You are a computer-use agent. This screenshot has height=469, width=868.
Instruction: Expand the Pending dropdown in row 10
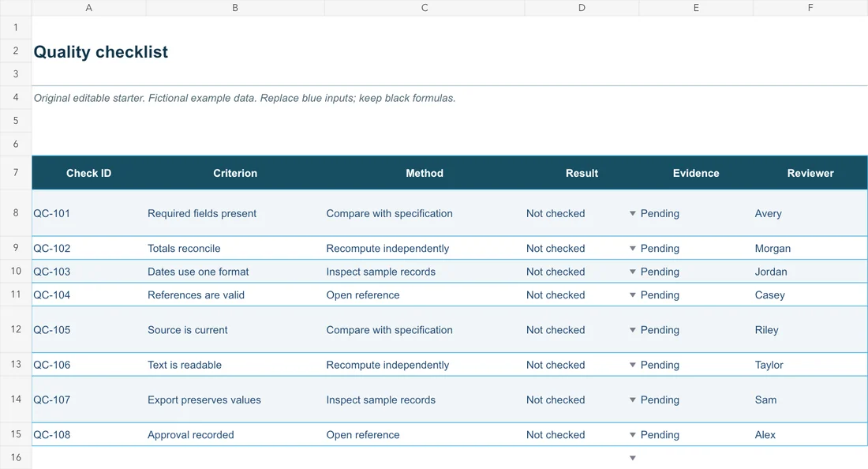coord(632,272)
